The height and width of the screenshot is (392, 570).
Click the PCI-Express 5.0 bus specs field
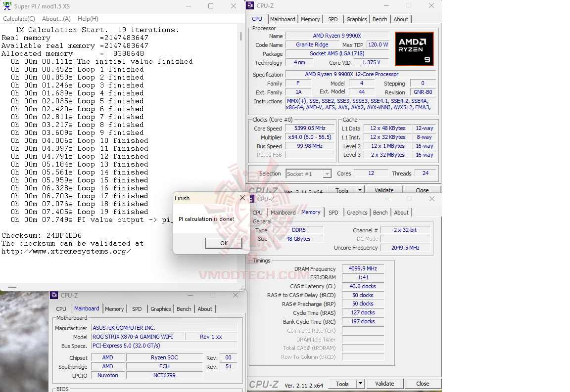[164, 346]
